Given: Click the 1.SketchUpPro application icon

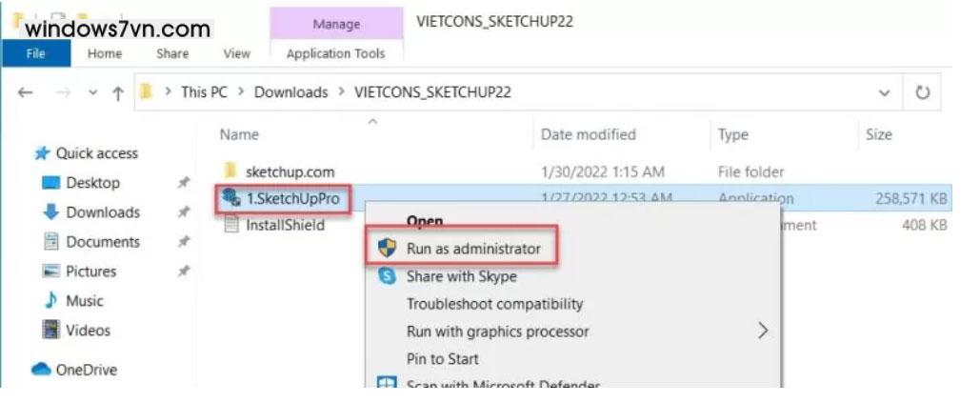Looking at the screenshot, I should (230, 199).
